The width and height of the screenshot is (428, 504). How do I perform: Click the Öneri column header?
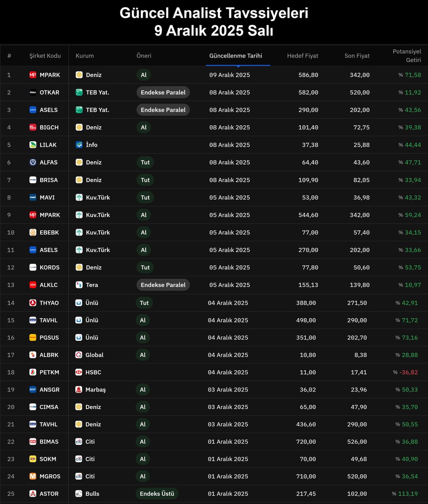click(144, 55)
